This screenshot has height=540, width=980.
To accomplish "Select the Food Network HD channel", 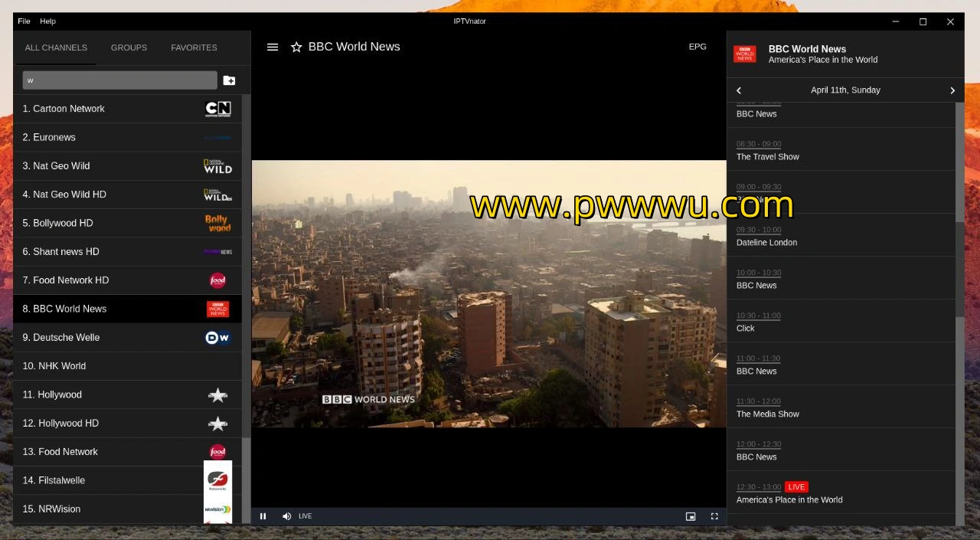I will (127, 280).
